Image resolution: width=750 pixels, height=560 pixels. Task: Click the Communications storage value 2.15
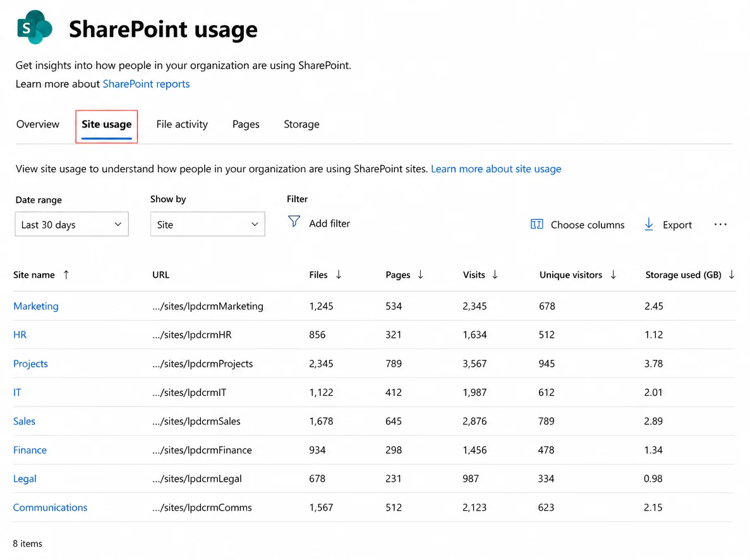[653, 508]
